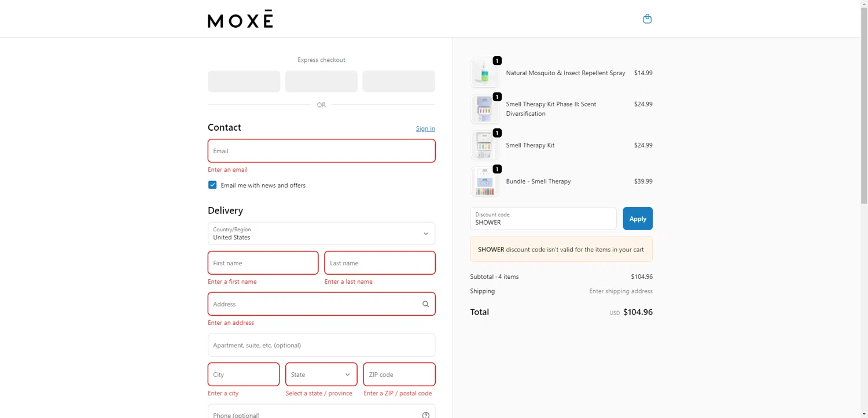Click the Bundle - Smell Therapy price $39.99
868x418 pixels.
643,182
